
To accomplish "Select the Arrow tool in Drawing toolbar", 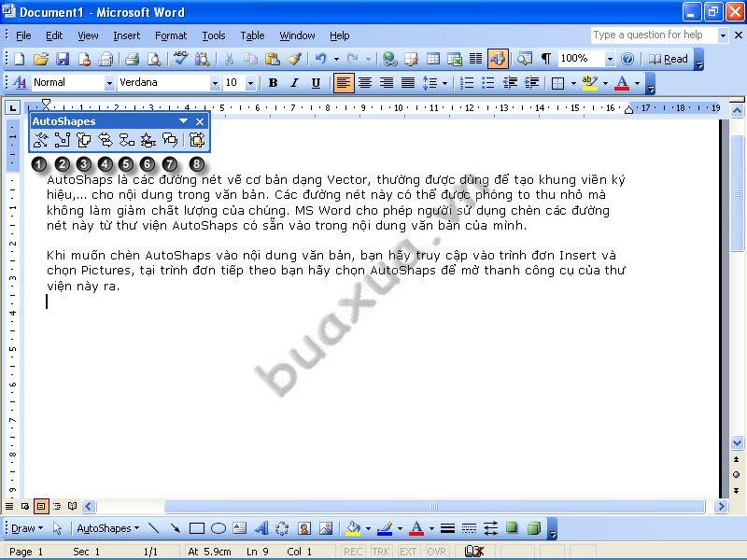I will tap(175, 528).
